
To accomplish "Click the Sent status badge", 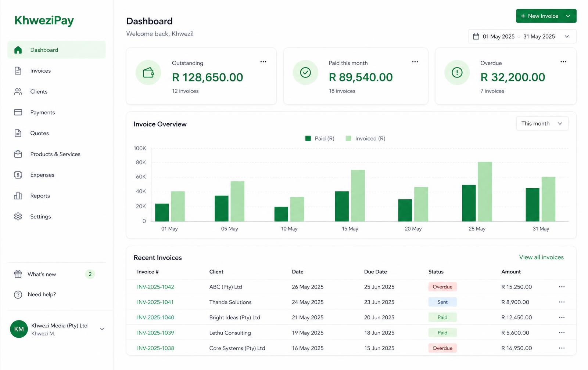I will pyautogui.click(x=442, y=302).
